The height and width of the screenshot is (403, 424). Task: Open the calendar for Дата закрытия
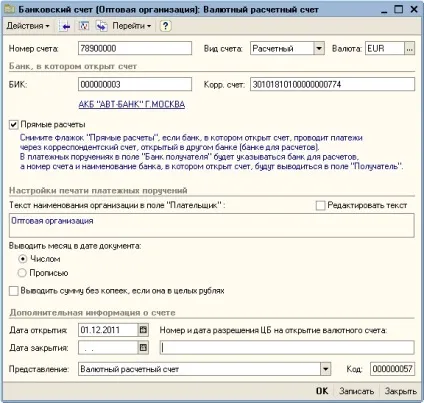pyautogui.click(x=143, y=348)
